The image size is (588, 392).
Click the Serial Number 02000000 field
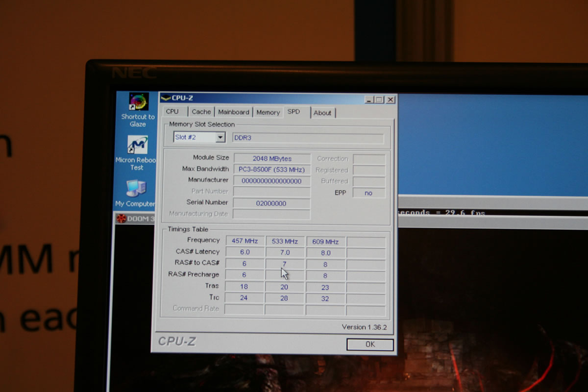coord(271,203)
